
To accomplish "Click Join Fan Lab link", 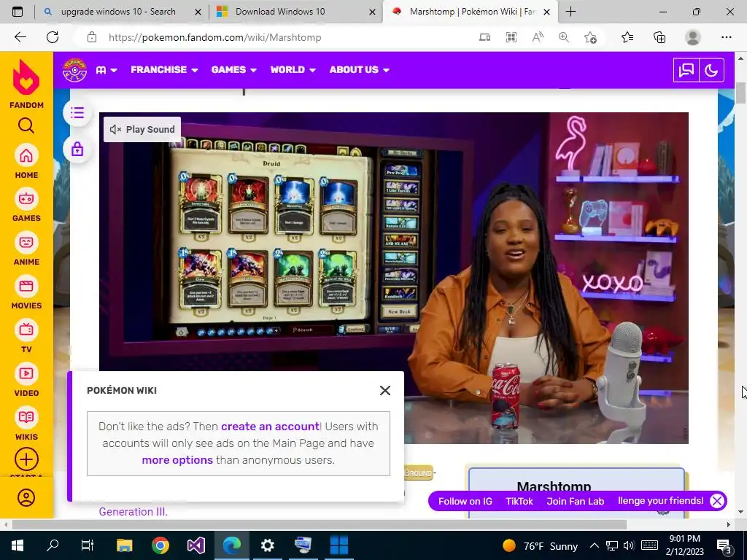I will coord(575,501).
